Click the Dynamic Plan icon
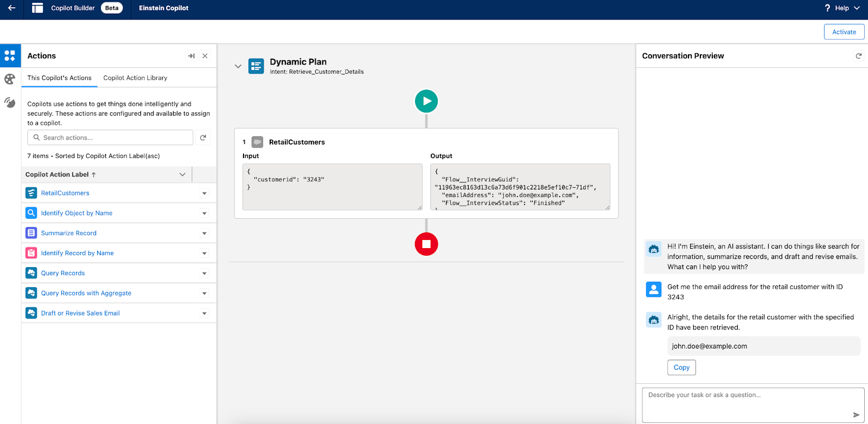Image resolution: width=868 pixels, height=424 pixels. [256, 66]
